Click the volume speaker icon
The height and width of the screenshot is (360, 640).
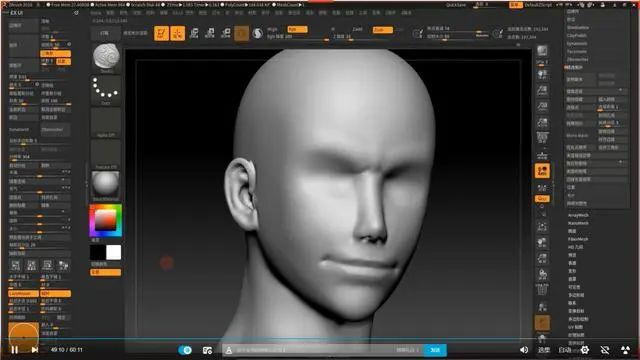coord(524,350)
